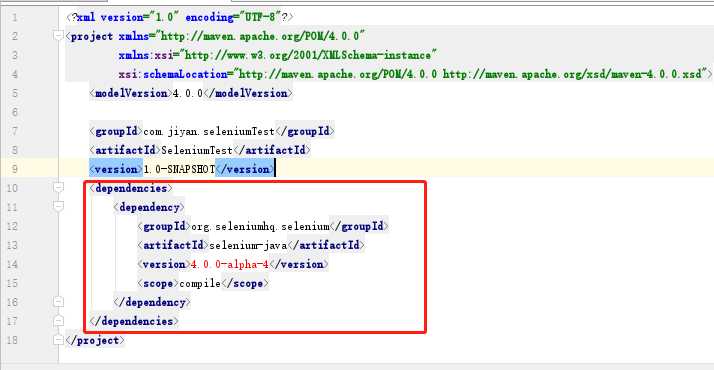Click the selenium-java artifactId value
Viewport: 714px width, 370px height.
click(x=248, y=245)
